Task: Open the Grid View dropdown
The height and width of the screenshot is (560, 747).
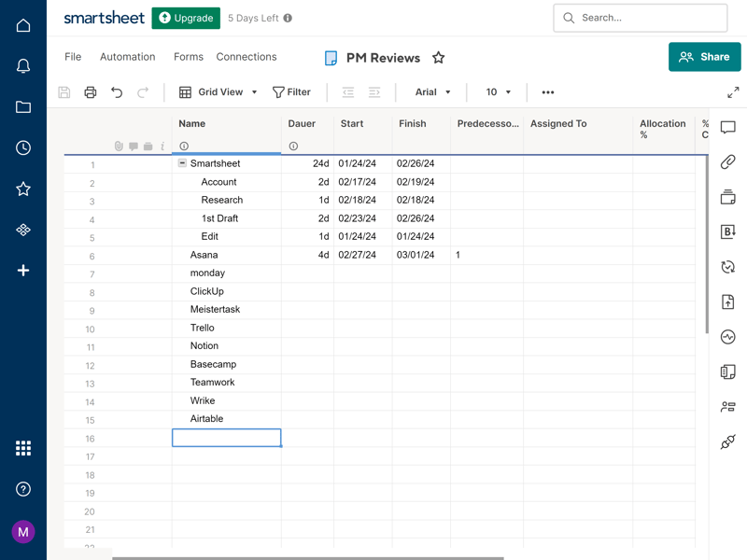Action: [218, 91]
